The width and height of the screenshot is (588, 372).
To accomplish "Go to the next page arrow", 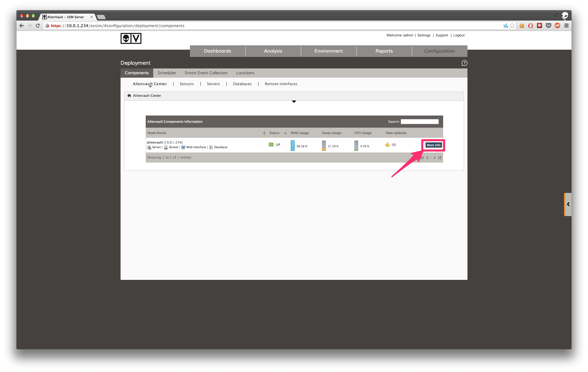I will click(x=435, y=158).
